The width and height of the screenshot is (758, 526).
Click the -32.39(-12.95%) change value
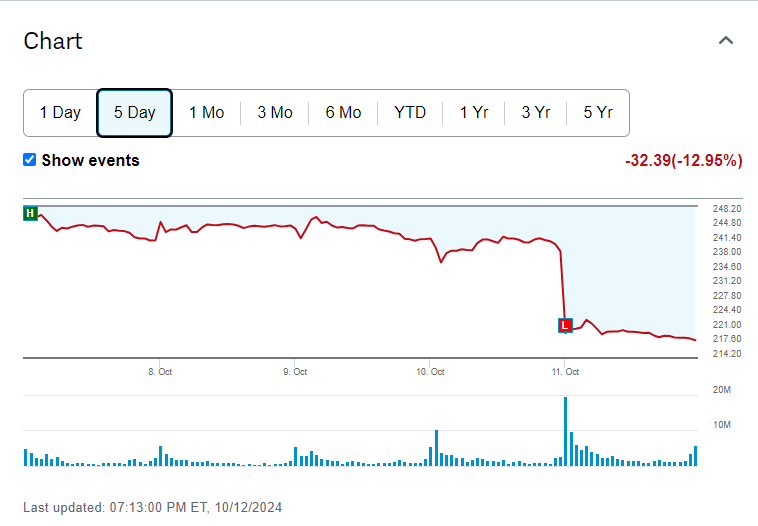[683, 160]
